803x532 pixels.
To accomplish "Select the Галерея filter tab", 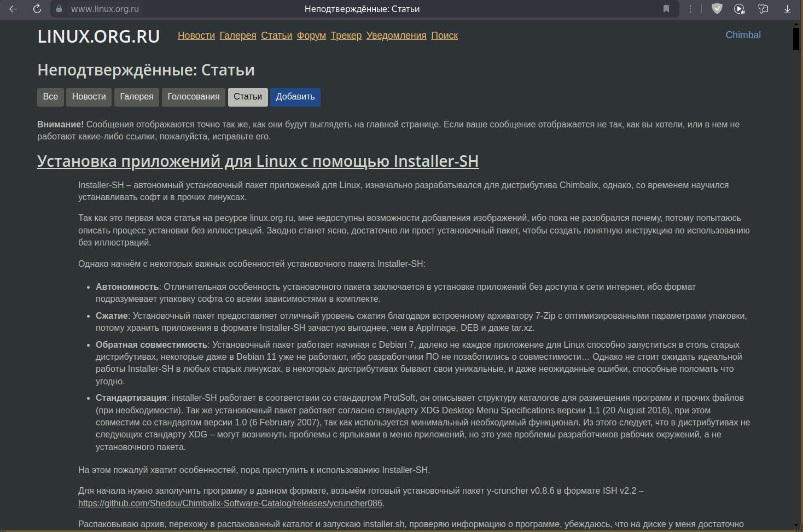I will 137,97.
